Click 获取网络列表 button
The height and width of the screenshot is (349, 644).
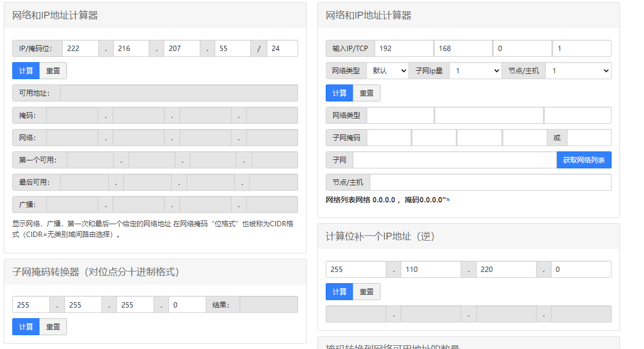[583, 159]
